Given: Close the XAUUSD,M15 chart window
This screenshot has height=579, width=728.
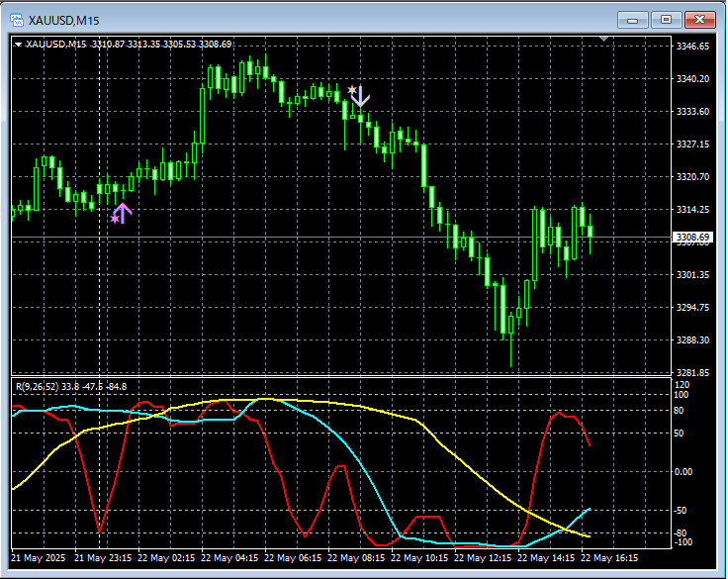Looking at the screenshot, I should [x=700, y=20].
